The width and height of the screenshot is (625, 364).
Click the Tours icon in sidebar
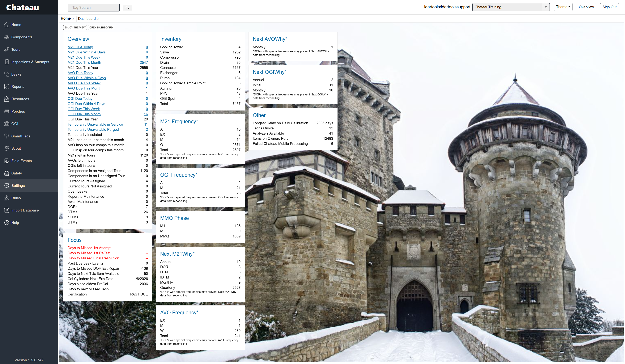pos(7,50)
